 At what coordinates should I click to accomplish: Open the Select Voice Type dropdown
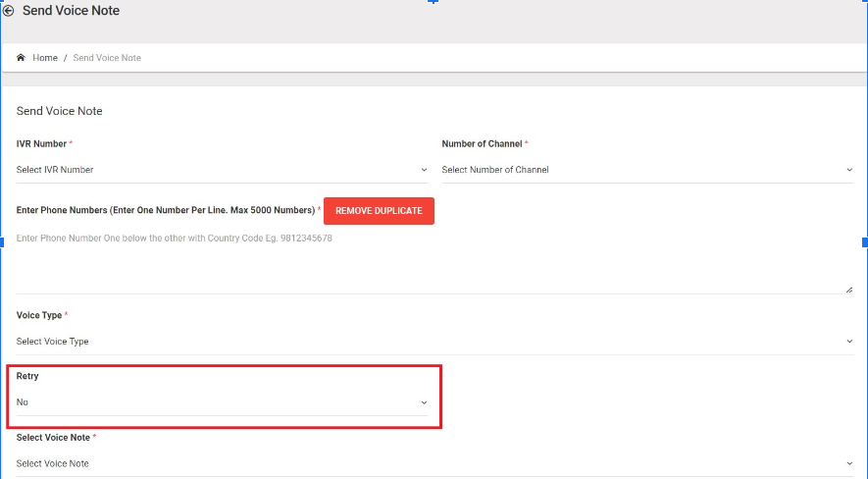[x=434, y=342]
